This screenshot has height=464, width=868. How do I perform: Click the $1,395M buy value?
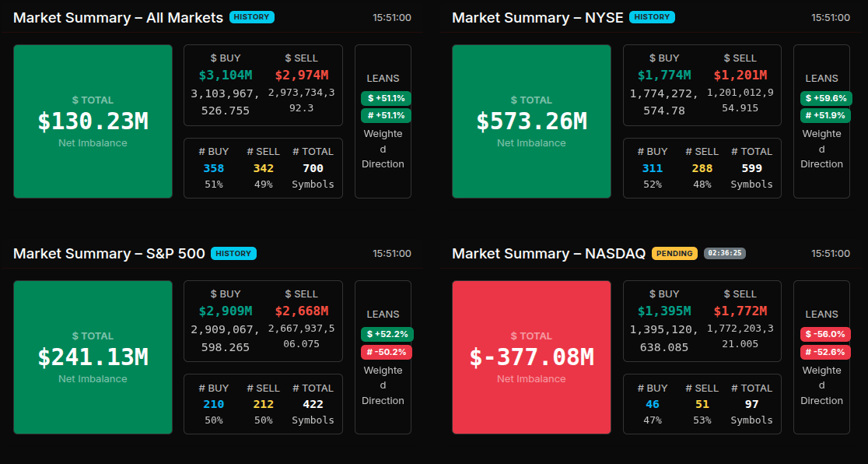(x=664, y=311)
